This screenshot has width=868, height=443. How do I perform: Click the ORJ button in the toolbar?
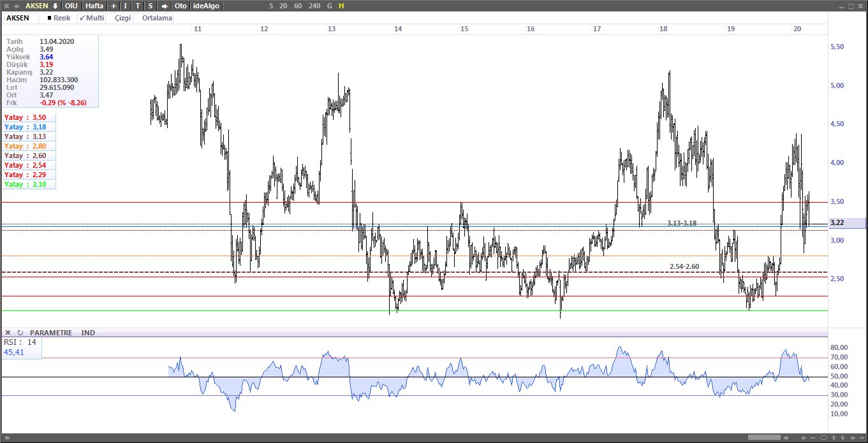point(71,6)
